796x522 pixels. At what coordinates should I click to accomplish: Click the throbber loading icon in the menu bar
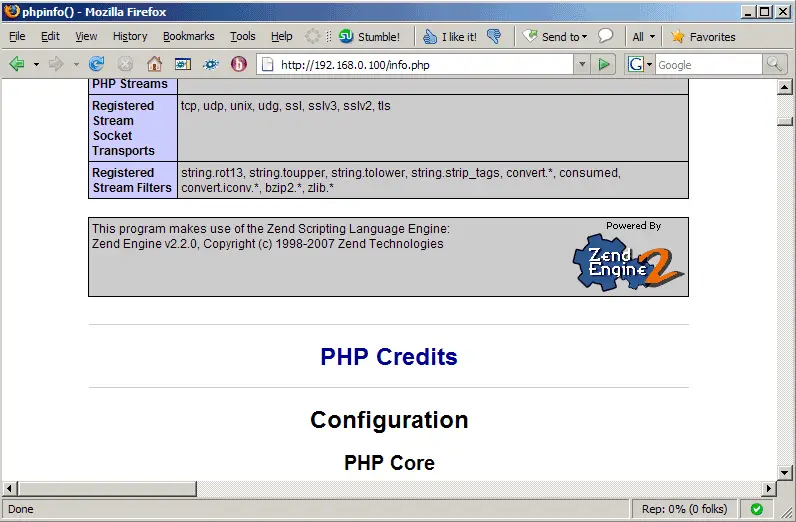312,36
